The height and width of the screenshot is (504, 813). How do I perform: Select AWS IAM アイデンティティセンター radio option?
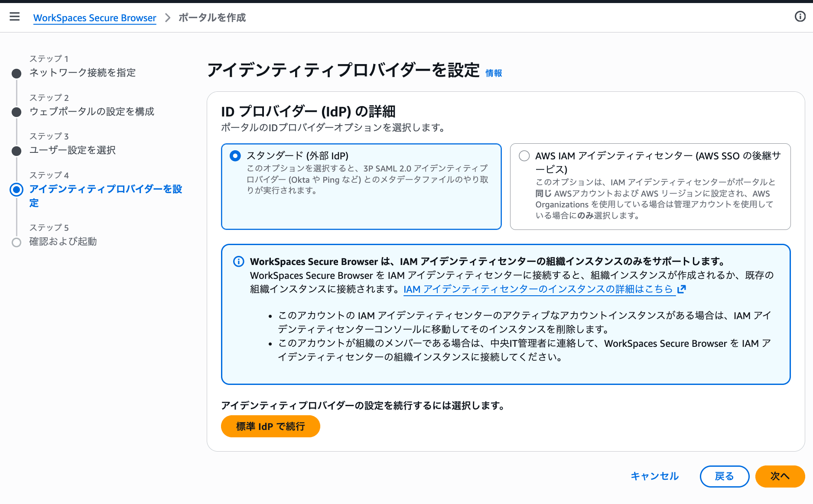click(524, 156)
